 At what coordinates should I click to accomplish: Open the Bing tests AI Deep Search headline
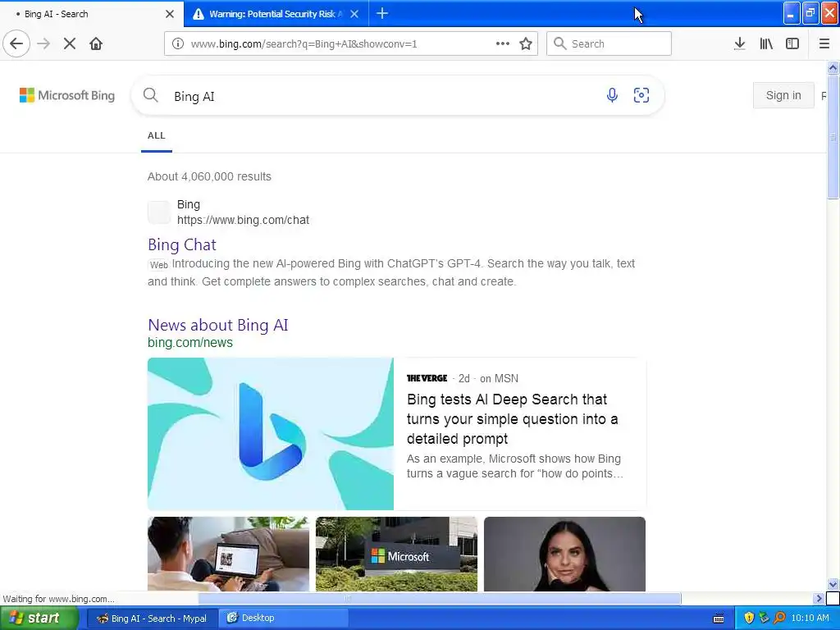pyautogui.click(x=512, y=419)
